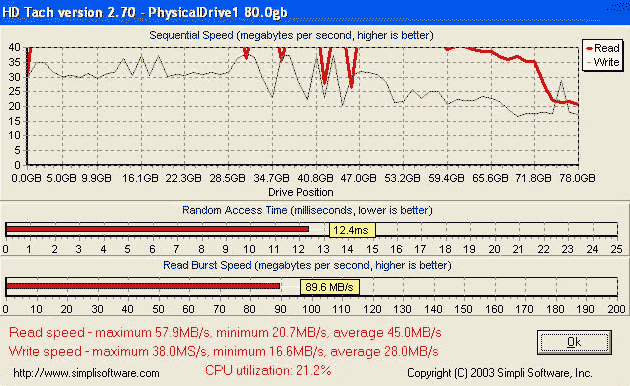Click the red Read Burst Speed bar
Viewport: 630px width, 386px height.
pyautogui.click(x=143, y=286)
